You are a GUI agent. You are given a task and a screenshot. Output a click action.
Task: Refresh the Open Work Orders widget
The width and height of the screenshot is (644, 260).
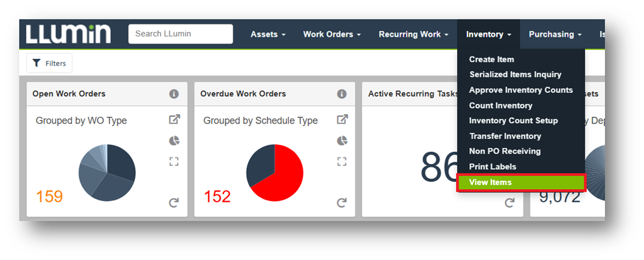coord(174,203)
